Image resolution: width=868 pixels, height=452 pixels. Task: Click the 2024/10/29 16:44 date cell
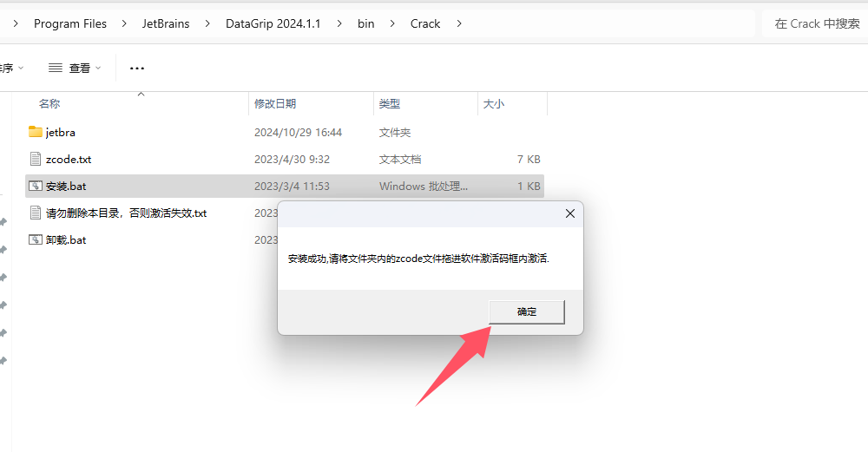[x=298, y=132]
